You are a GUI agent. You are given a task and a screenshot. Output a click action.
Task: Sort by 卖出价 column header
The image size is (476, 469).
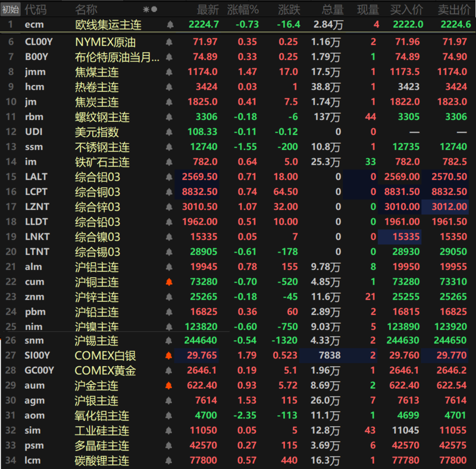point(454,10)
